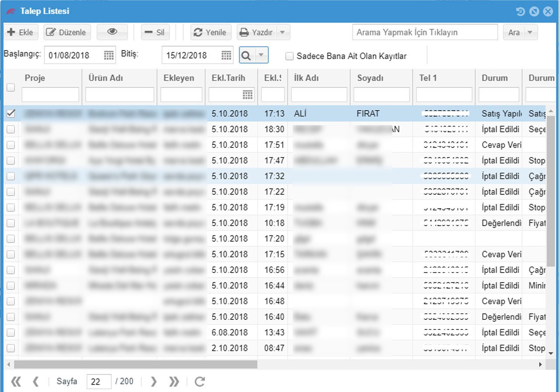Jump to the last page
The width and height of the screenshot is (559, 392).
173,381
